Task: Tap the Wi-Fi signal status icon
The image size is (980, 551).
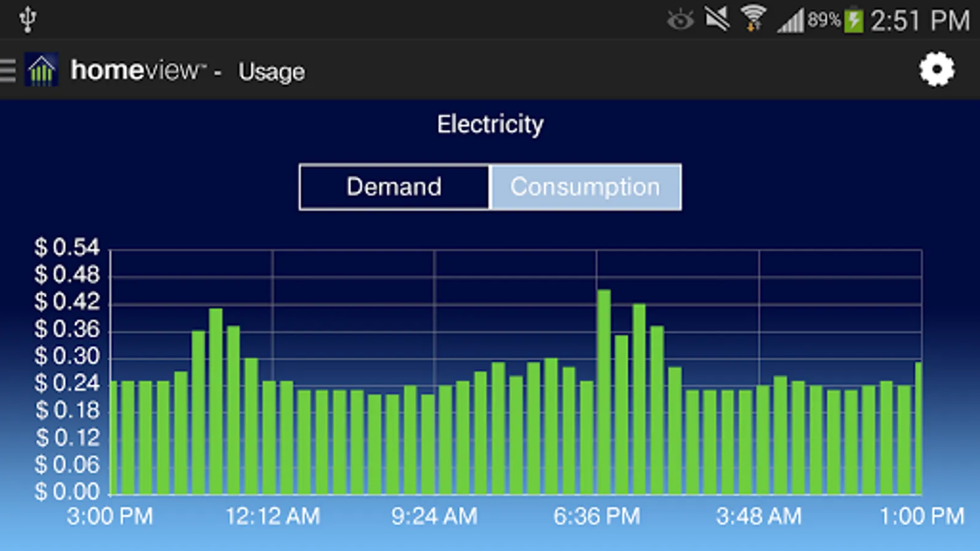Action: tap(753, 18)
